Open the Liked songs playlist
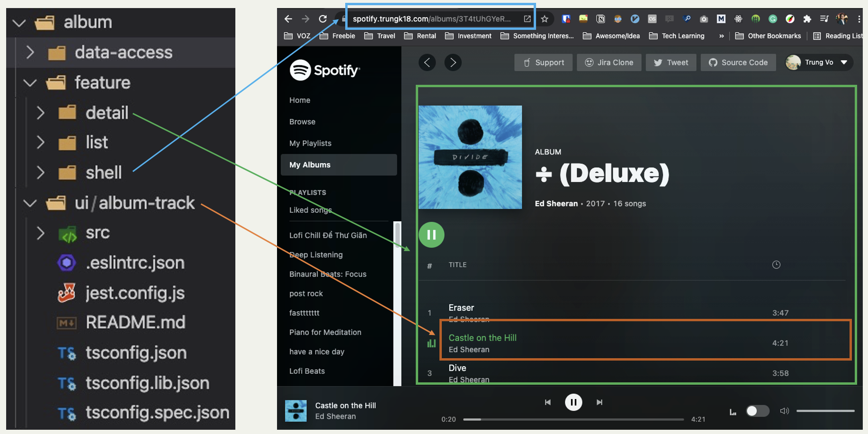This screenshot has width=868, height=434. coord(311,210)
